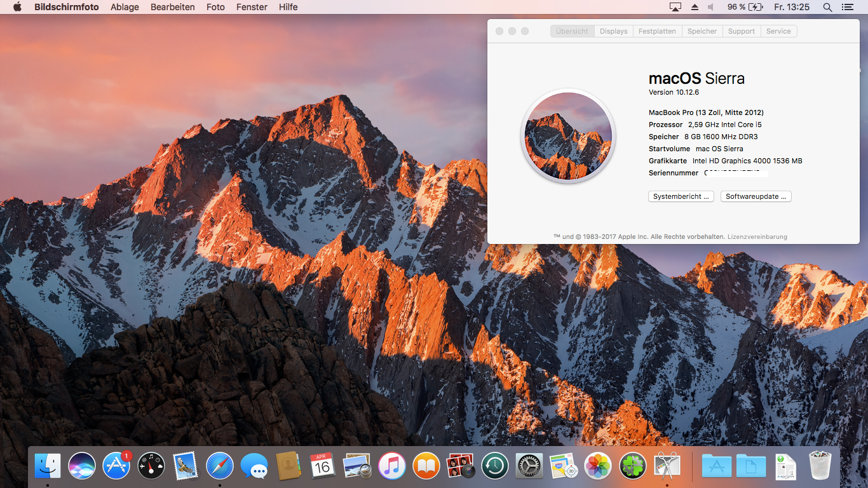This screenshot has width=868, height=488.
Task: Open System Preferences gear icon
Action: [529, 466]
